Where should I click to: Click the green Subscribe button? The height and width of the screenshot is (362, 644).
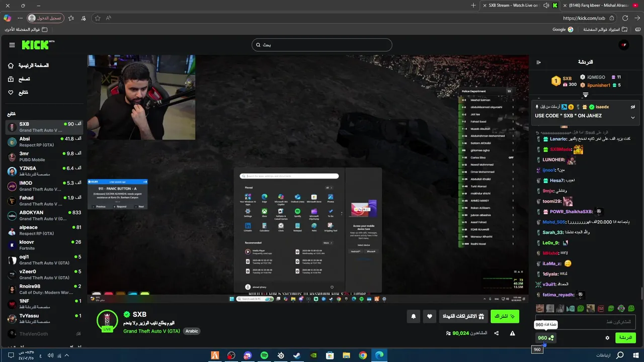click(505, 316)
